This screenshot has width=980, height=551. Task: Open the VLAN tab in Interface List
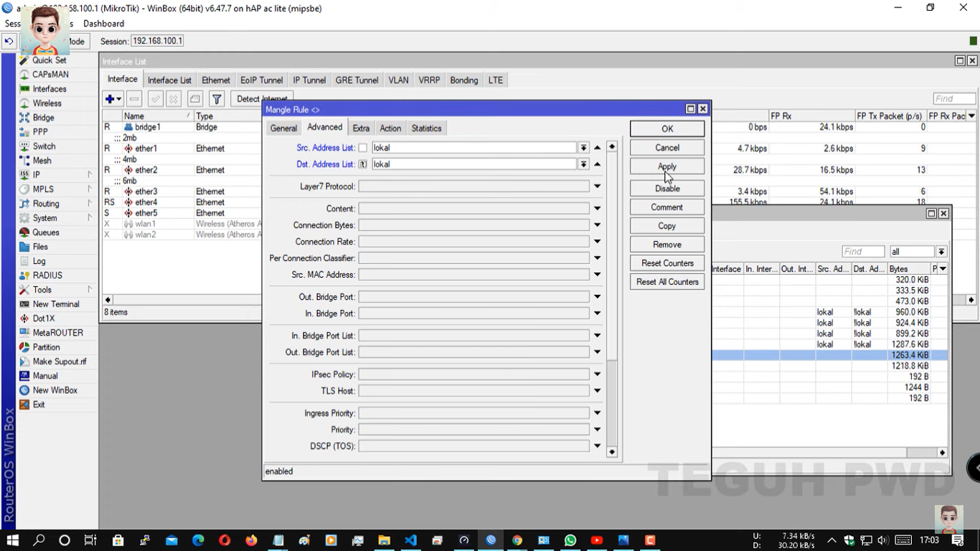pyautogui.click(x=398, y=80)
